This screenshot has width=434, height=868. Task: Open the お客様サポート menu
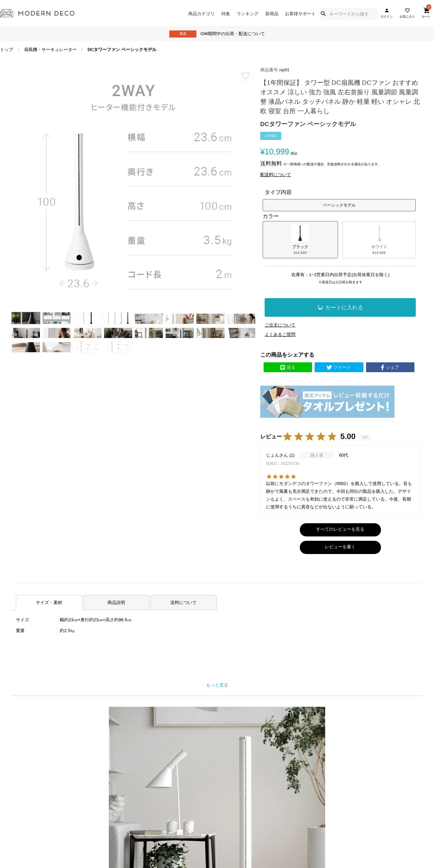(300, 14)
